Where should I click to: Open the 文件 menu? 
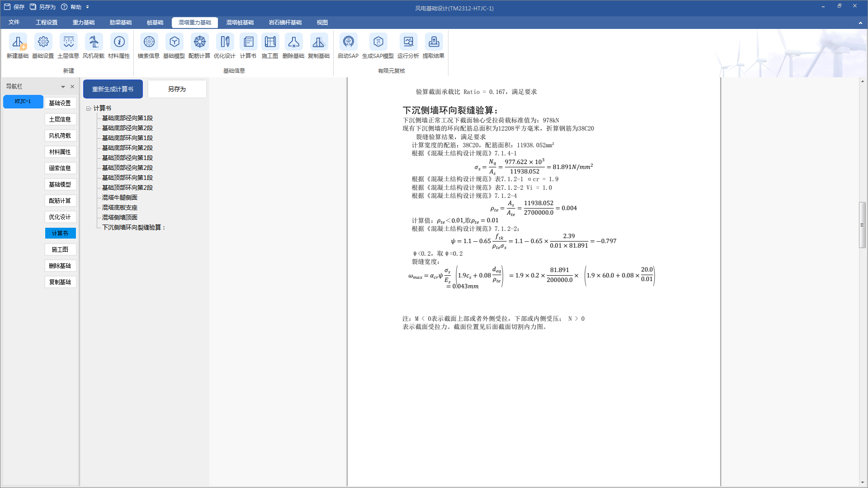click(14, 22)
